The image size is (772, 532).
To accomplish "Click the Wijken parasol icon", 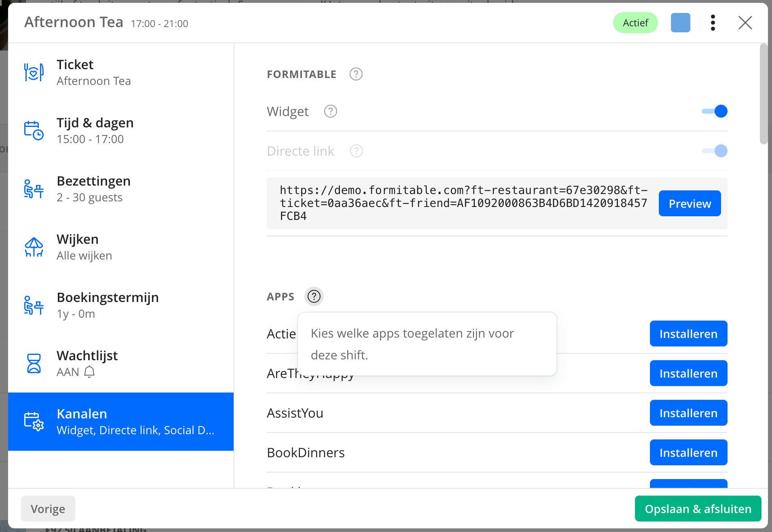I will [x=34, y=247].
